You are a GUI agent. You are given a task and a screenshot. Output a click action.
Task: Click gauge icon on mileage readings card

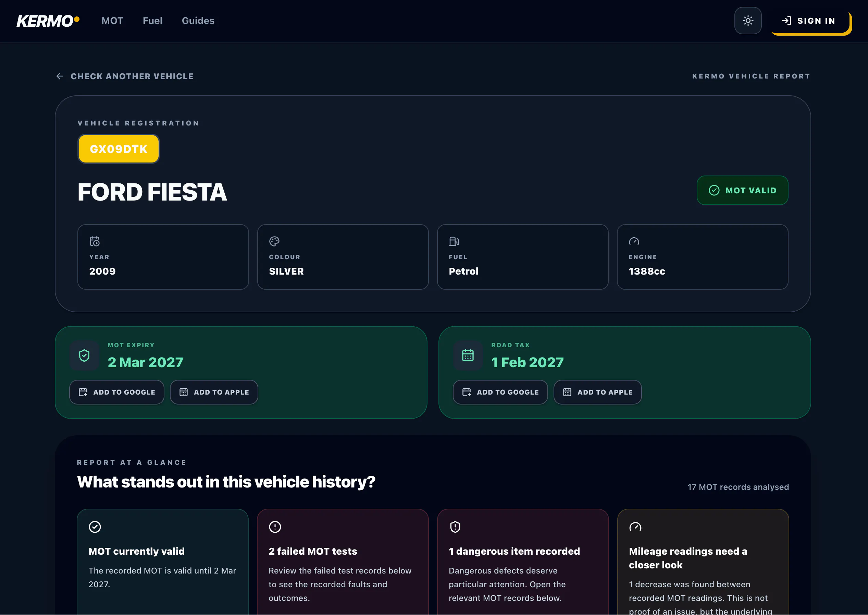pyautogui.click(x=635, y=527)
